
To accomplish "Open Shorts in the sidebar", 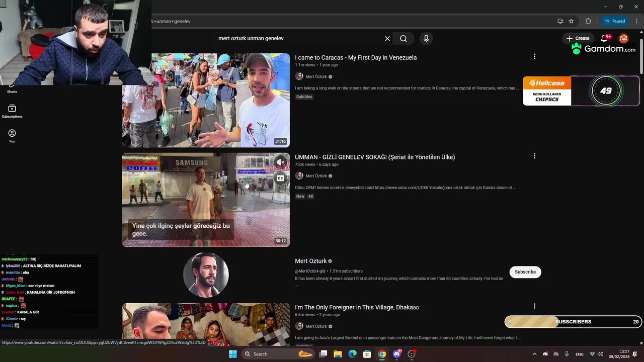I will pos(12,88).
